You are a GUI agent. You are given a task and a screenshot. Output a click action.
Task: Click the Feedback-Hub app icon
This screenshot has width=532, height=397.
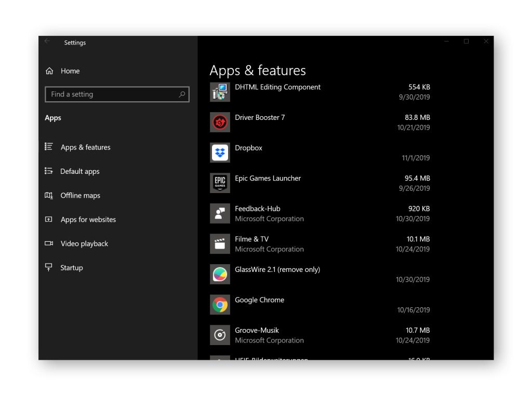[x=220, y=213]
